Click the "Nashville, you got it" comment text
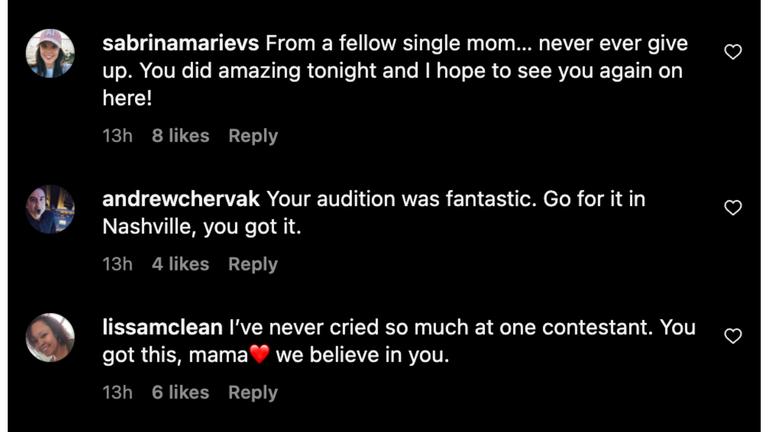Screen dimensions: 768x432 tap(201, 228)
